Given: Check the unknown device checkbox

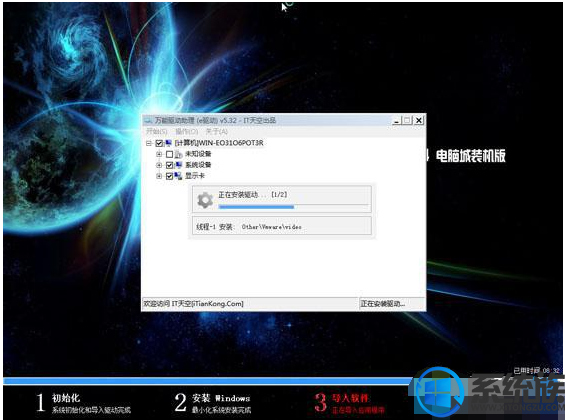Looking at the screenshot, I should [169, 154].
